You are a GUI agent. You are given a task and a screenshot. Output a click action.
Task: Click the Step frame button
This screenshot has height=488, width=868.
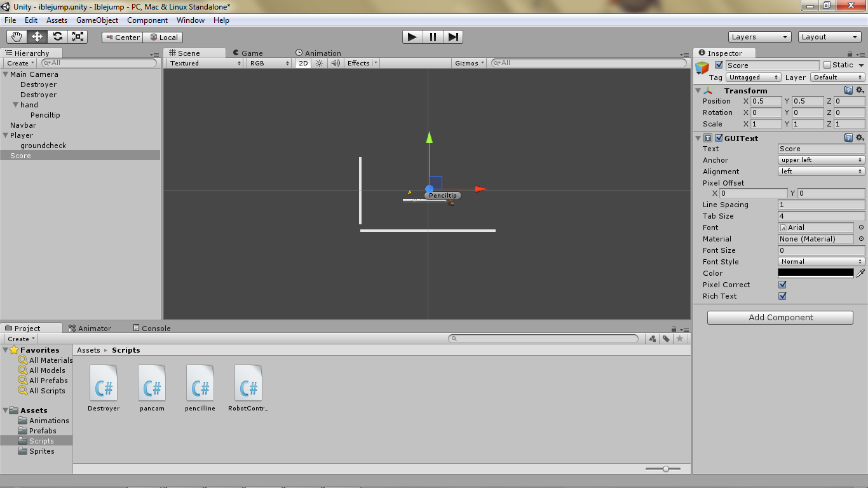(x=453, y=37)
